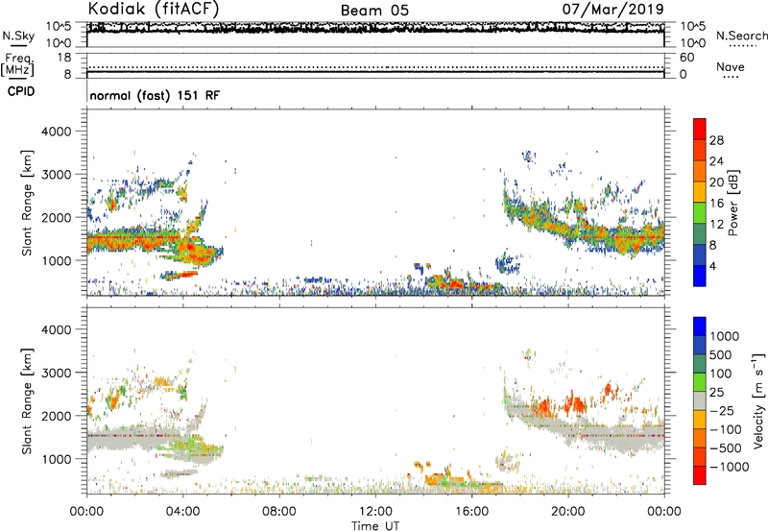Click the "4000" tick on power panel
The width and height of the screenshot is (768, 532).
click(x=57, y=132)
